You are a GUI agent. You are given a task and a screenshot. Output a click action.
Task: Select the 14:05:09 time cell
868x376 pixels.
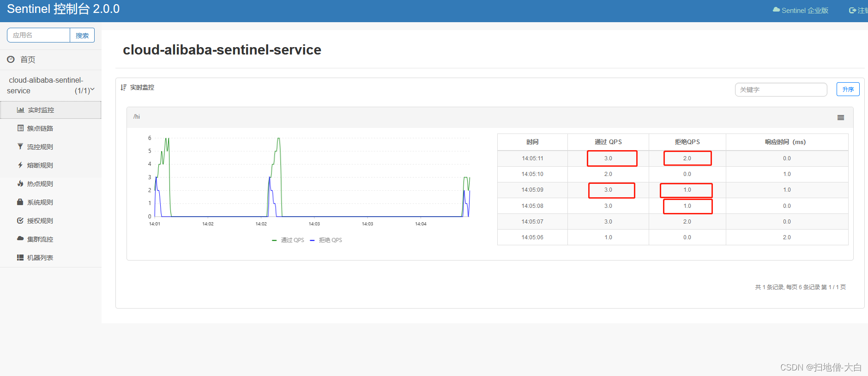[532, 190]
